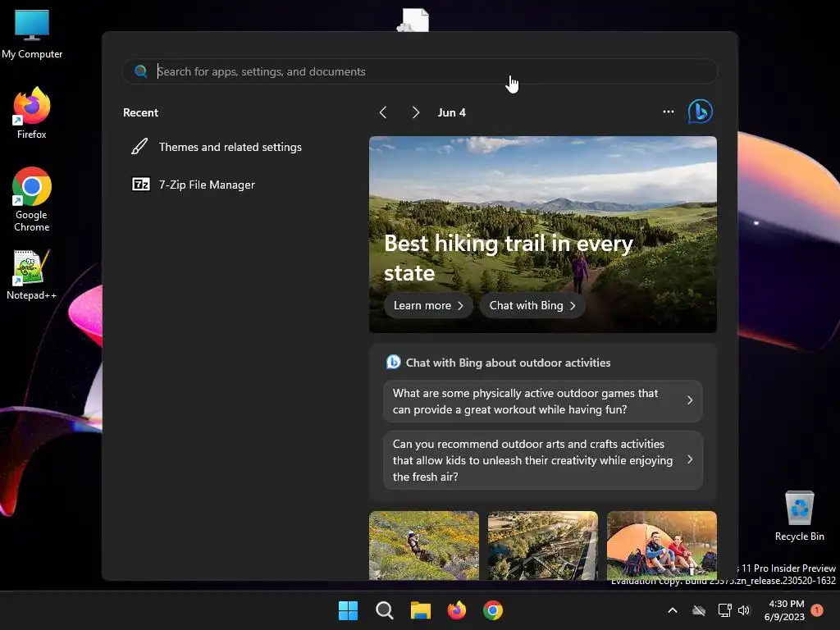Click the Chat with Bing button
This screenshot has height=630, width=840.
coord(532,305)
